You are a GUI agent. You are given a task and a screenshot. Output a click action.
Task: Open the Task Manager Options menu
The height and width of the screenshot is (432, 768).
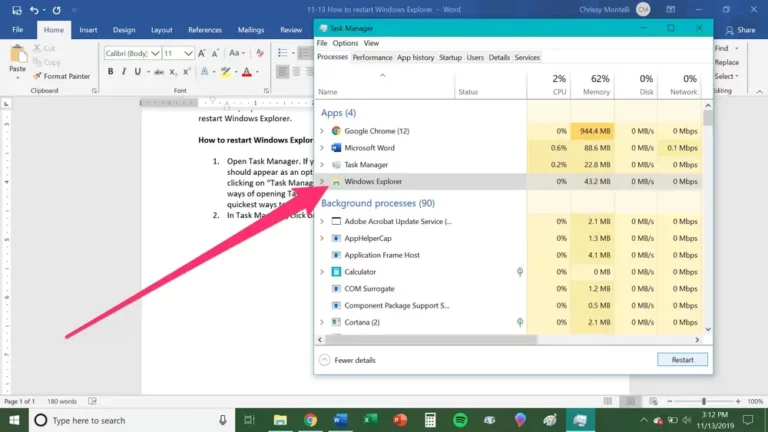click(x=345, y=43)
